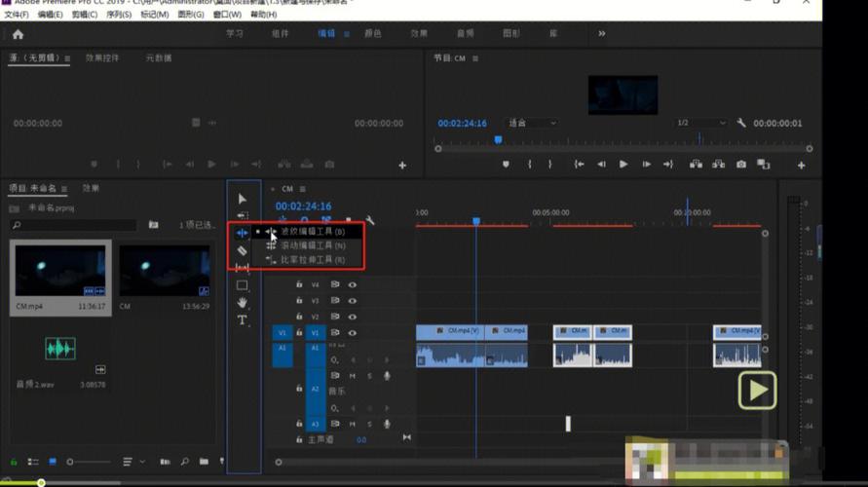This screenshot has width=868, height=487.
Task: Open timeline wrench display settings
Action: click(x=370, y=220)
